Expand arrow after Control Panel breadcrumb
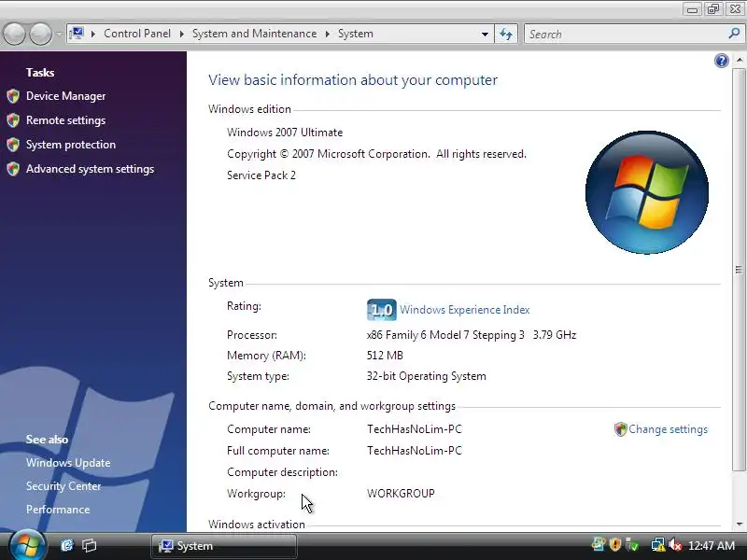This screenshot has height=560, width=747. click(x=181, y=34)
